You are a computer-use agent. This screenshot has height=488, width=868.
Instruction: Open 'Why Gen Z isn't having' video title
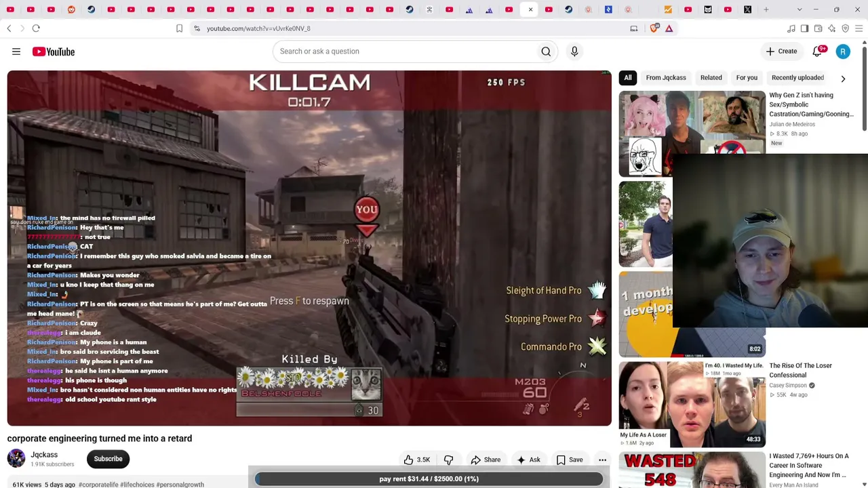(811, 104)
